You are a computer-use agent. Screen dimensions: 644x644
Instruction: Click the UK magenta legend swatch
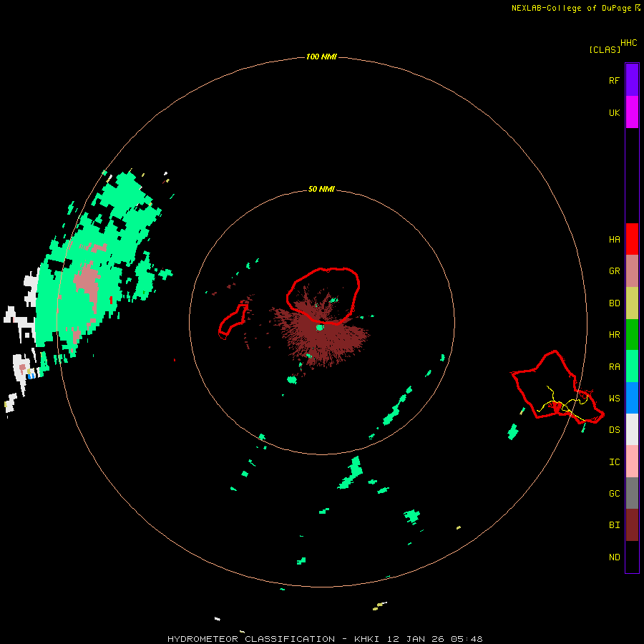point(632,112)
